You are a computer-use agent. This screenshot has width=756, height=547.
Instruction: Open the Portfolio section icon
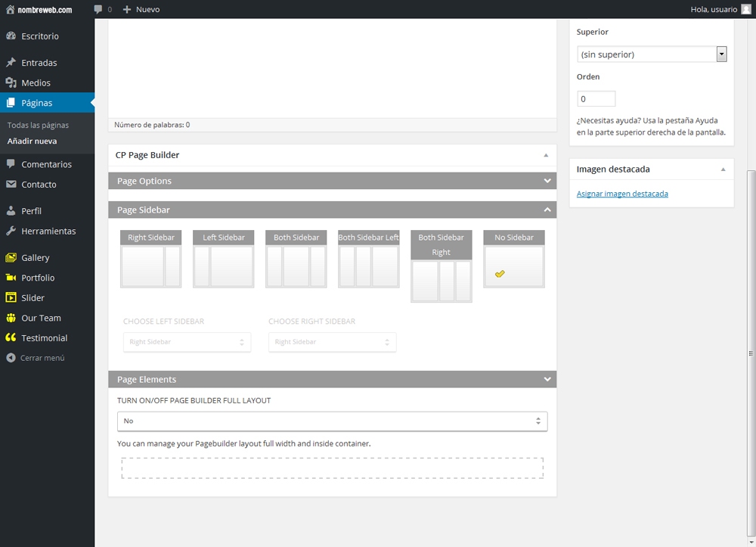point(11,278)
